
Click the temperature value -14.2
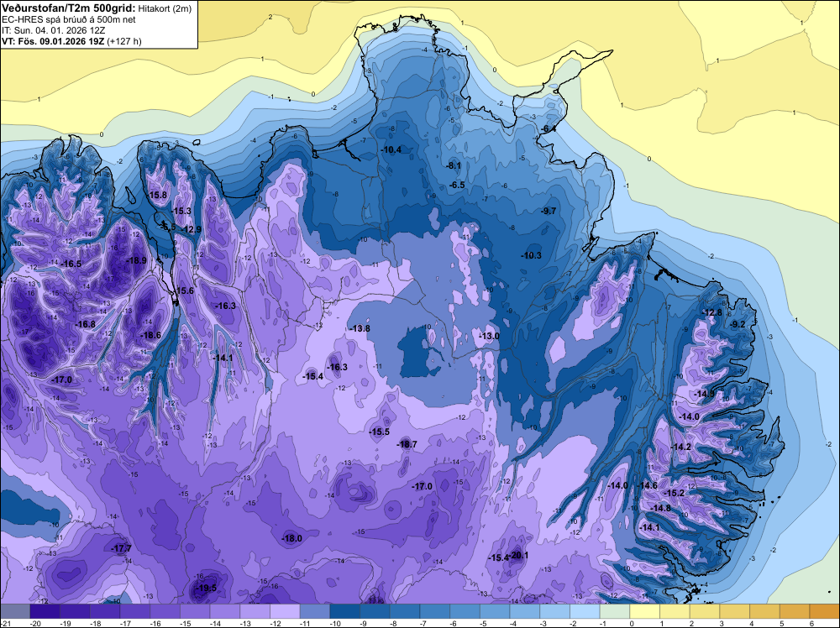pyautogui.click(x=681, y=447)
